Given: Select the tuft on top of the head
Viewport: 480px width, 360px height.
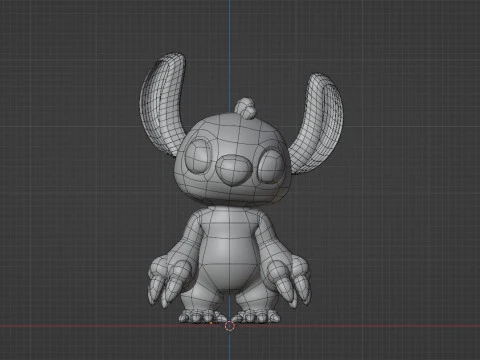Looking at the screenshot, I should (x=245, y=108).
